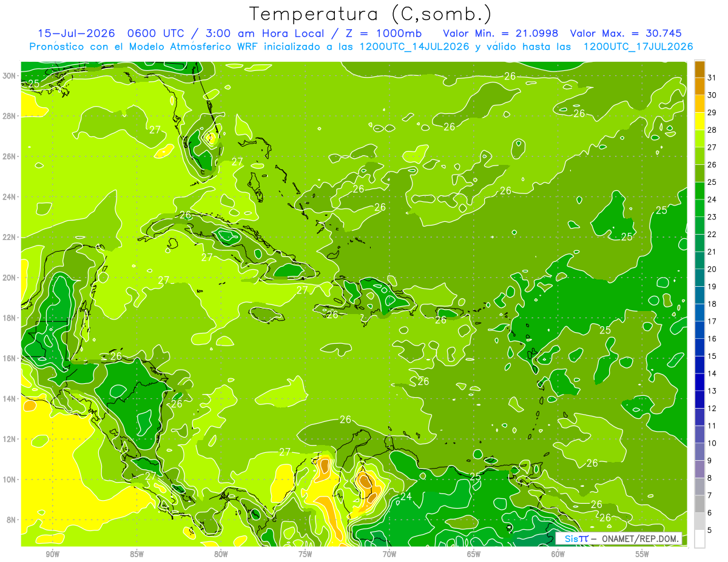The image size is (728, 562).
Task: Pick the teal legend swatch between 19 and 20
Action: click(x=699, y=277)
